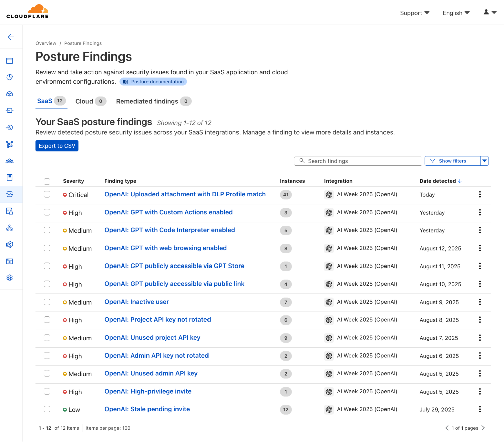504x442 pixels.
Task: Expand the arrow next to Show filters
Action: (484, 161)
